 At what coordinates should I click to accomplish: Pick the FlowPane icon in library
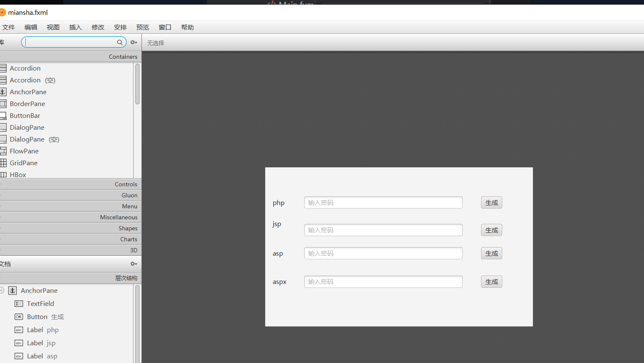[3, 151]
